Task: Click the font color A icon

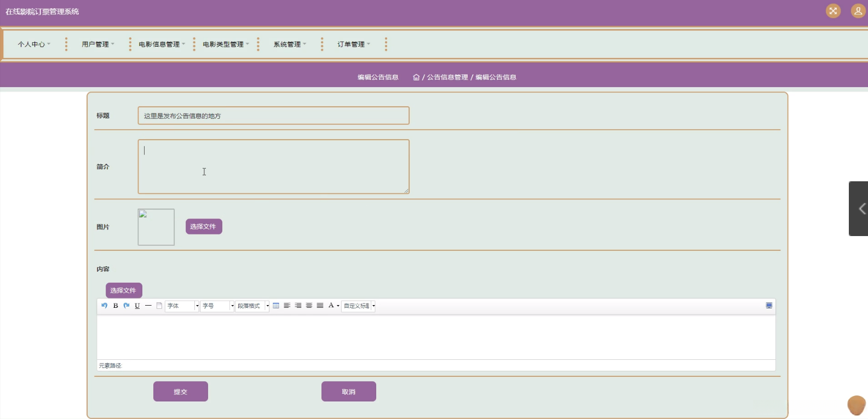Action: 331,306
